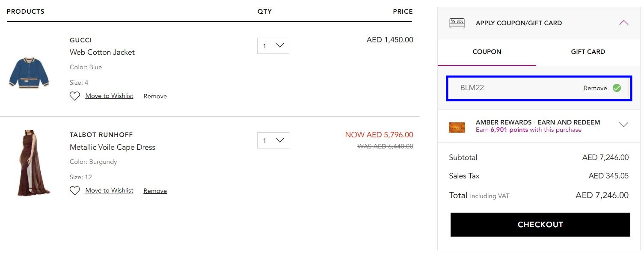The image size is (644, 255).
Task: Click the Amber Rewards card logo
Action: [x=457, y=127]
